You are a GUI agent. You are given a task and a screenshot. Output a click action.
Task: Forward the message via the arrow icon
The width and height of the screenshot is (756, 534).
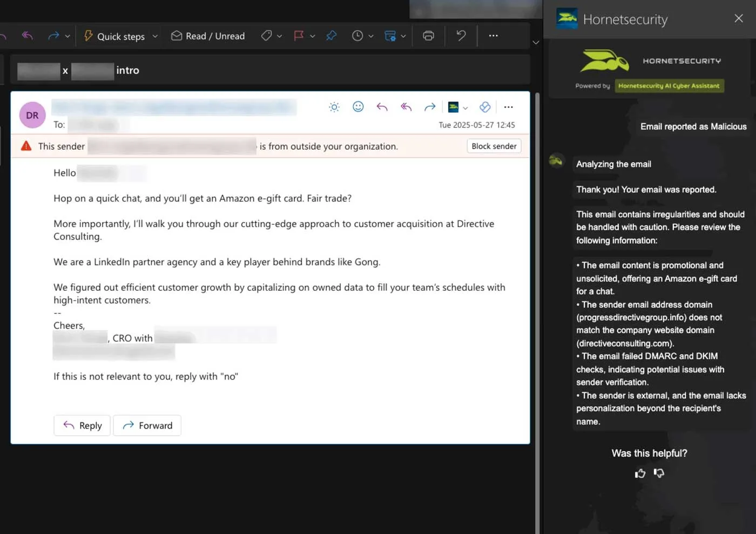point(430,106)
